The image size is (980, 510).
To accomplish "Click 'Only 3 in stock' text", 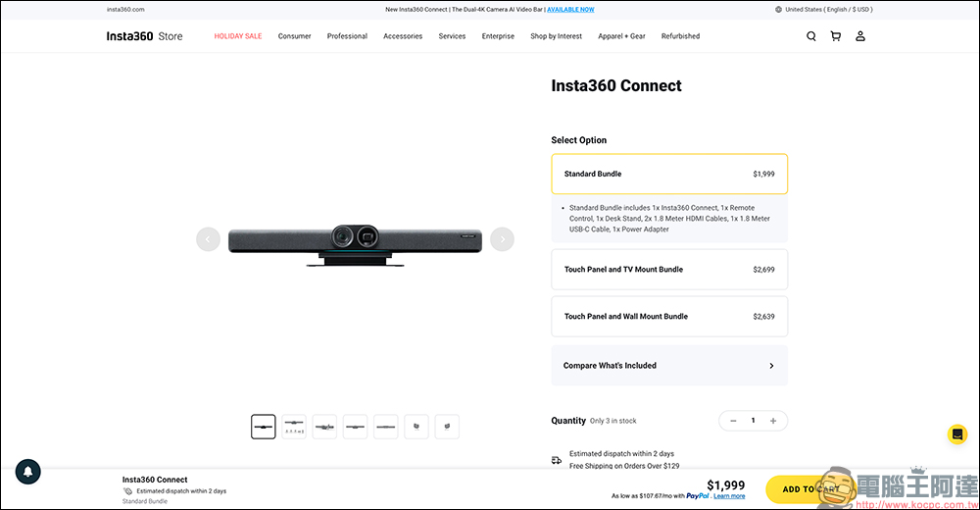I will pyautogui.click(x=613, y=421).
